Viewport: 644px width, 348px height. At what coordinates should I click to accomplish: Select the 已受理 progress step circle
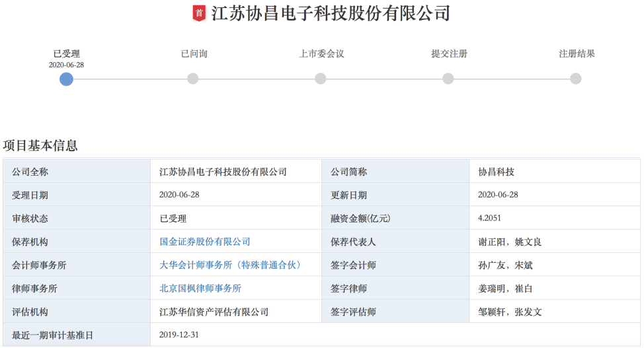[x=66, y=79]
